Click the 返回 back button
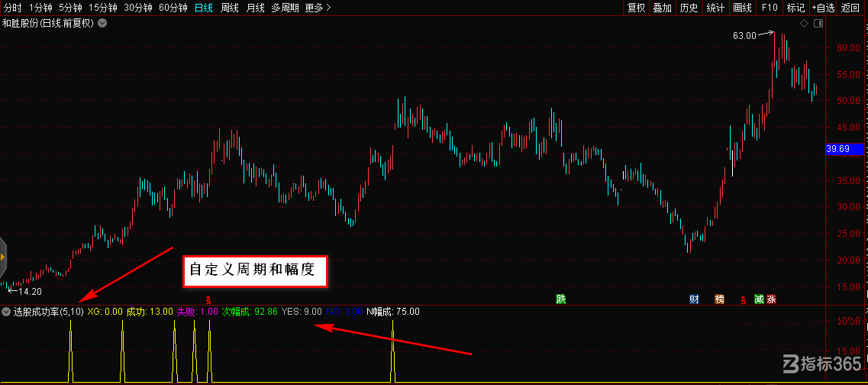 pyautogui.click(x=850, y=8)
